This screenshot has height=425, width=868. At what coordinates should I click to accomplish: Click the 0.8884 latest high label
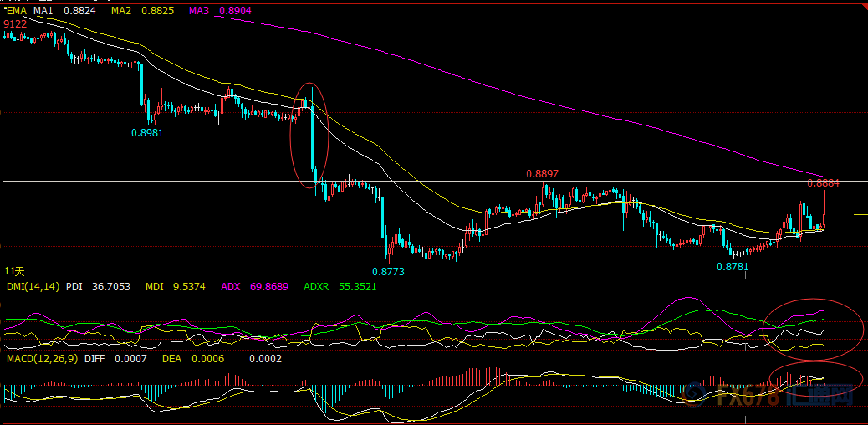(x=823, y=182)
